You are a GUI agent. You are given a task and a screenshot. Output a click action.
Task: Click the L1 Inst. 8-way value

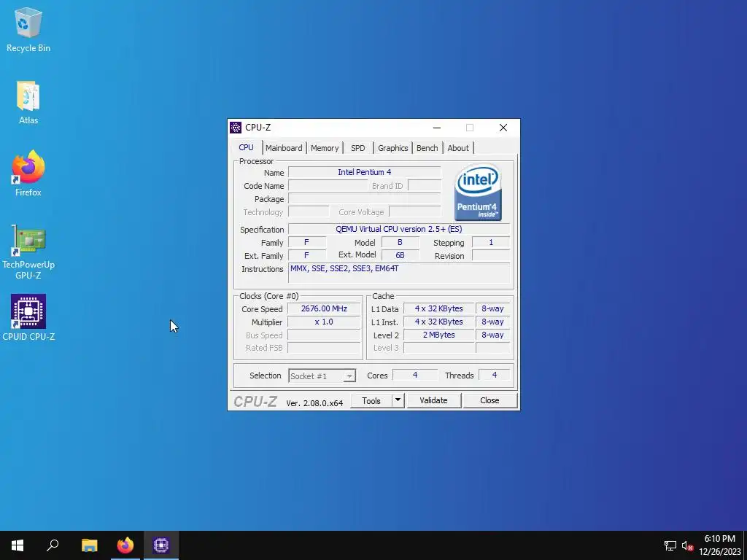492,322
